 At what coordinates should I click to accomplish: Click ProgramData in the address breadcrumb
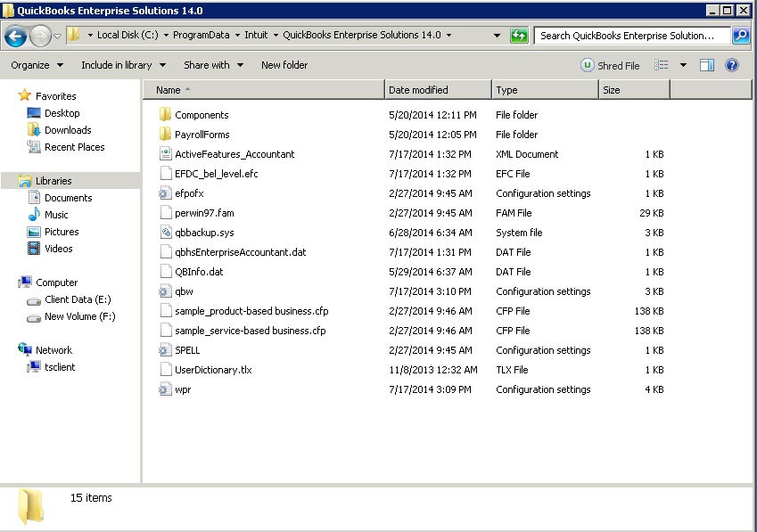tap(201, 36)
